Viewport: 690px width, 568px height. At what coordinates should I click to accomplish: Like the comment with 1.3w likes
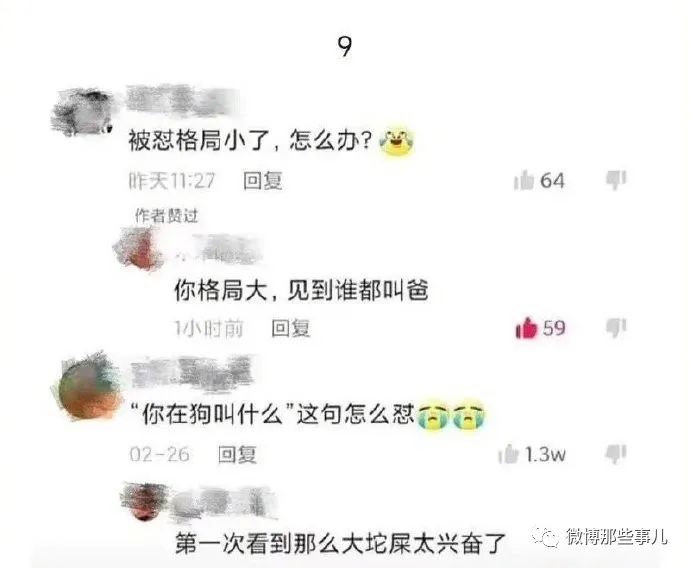509,454
